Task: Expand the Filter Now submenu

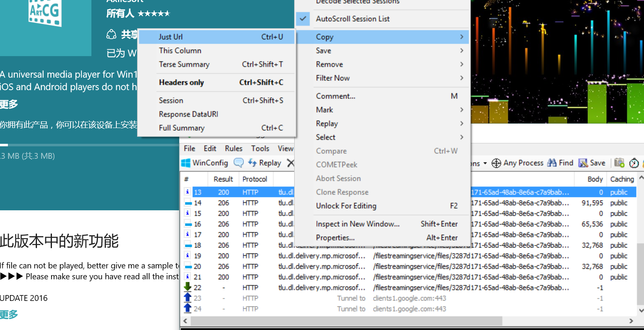Action: 382,78
